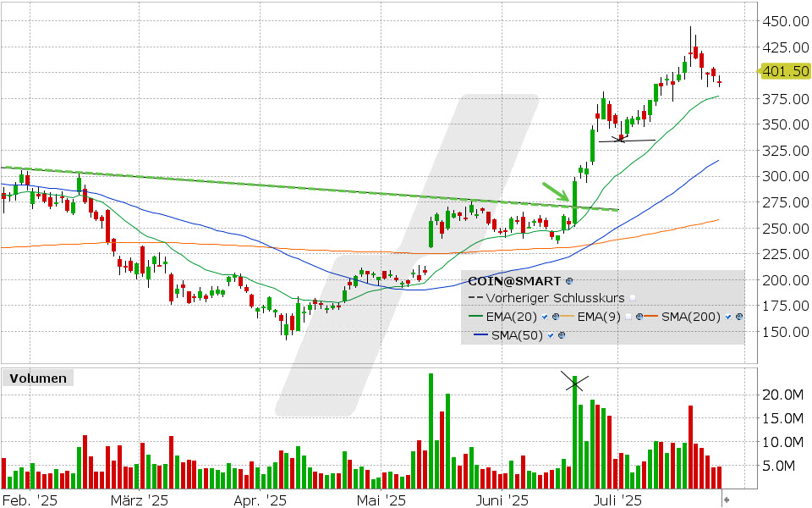Image resolution: width=812 pixels, height=508 pixels.
Task: Click the Juli '25 date axis label
Action: (x=617, y=500)
